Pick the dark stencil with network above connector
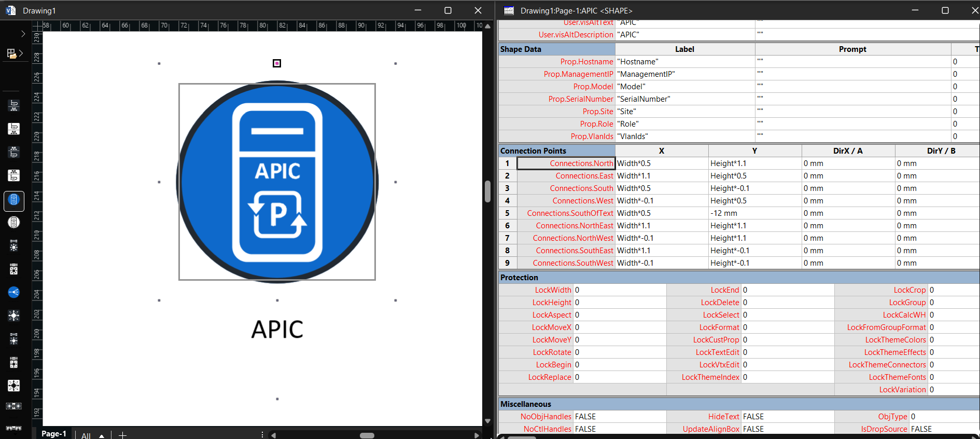The width and height of the screenshot is (980, 439). coord(14,152)
